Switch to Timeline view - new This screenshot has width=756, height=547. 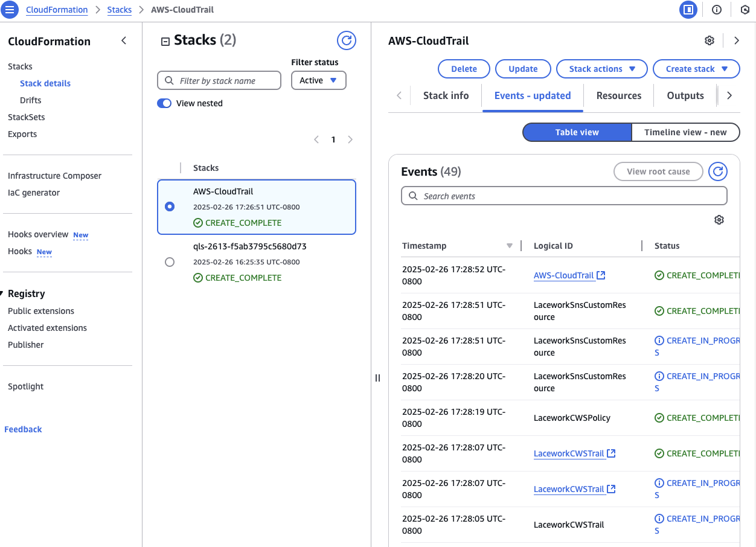click(685, 132)
